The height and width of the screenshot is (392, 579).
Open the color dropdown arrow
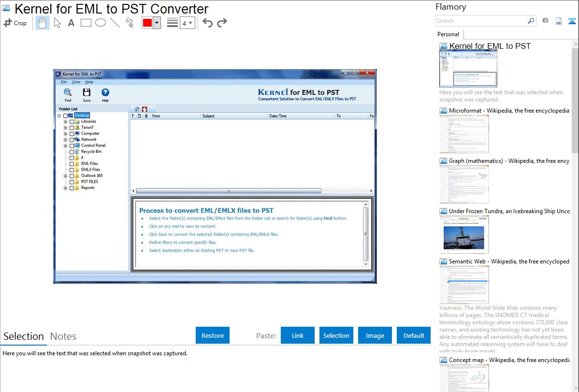tap(157, 23)
